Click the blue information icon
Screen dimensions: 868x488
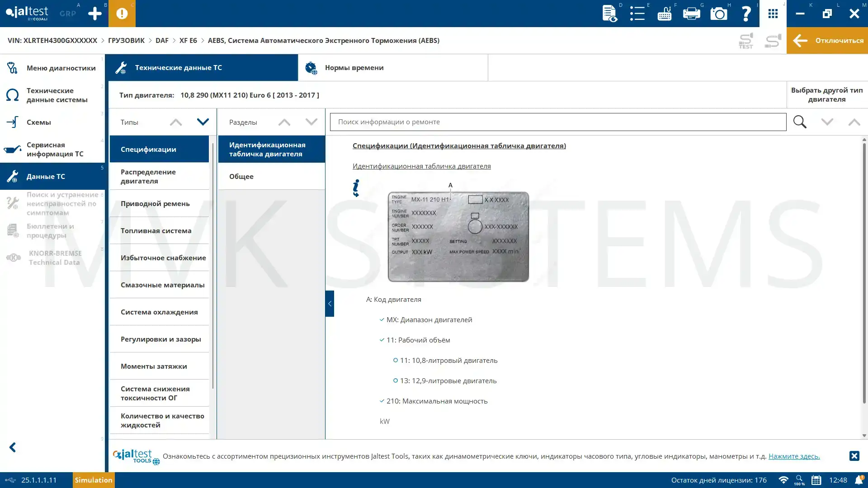(356, 188)
